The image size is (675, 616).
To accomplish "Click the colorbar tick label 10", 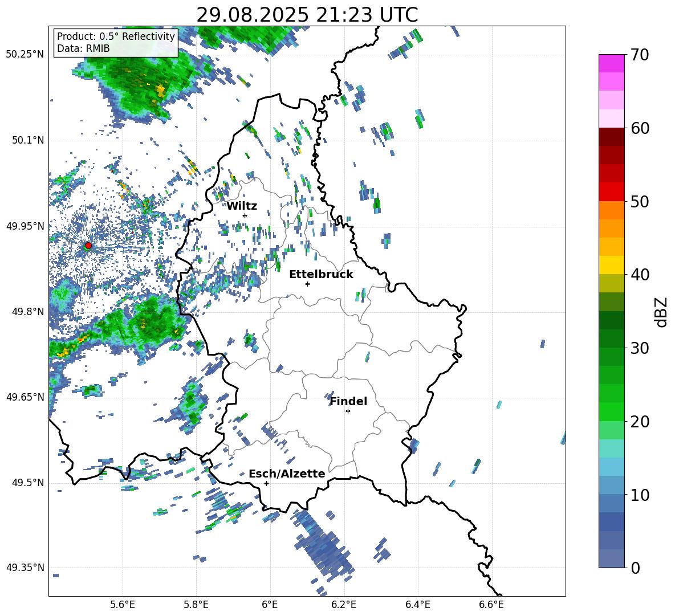I will click(640, 495).
